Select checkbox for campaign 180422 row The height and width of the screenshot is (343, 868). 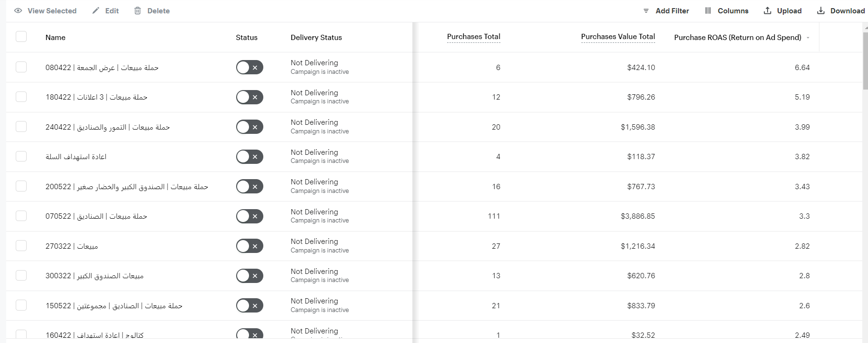click(21, 97)
